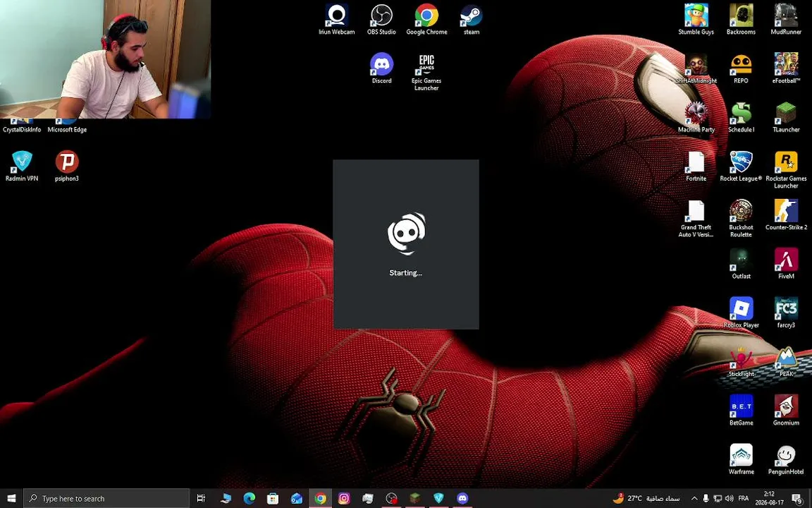Select the Stumble Guys game icon
This screenshot has height=508, width=812.
pos(696,20)
